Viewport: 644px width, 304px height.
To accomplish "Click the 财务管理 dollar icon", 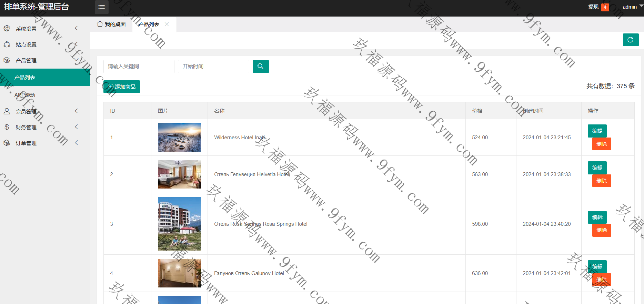I will (7, 127).
